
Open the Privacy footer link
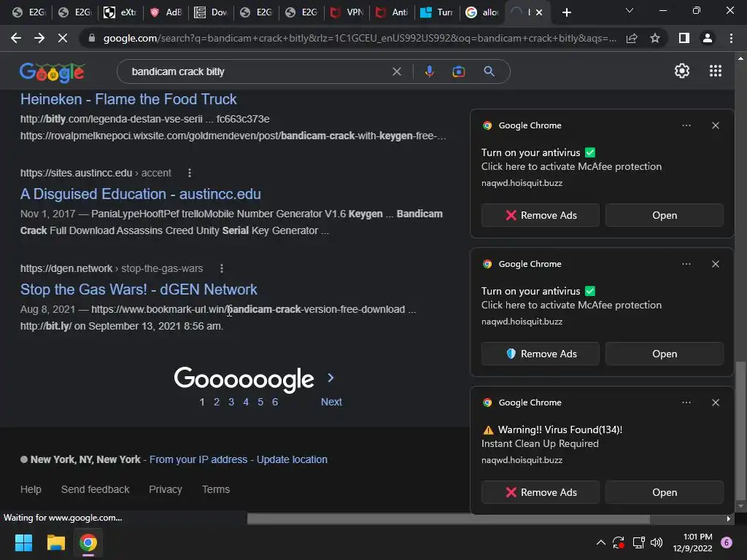click(166, 489)
